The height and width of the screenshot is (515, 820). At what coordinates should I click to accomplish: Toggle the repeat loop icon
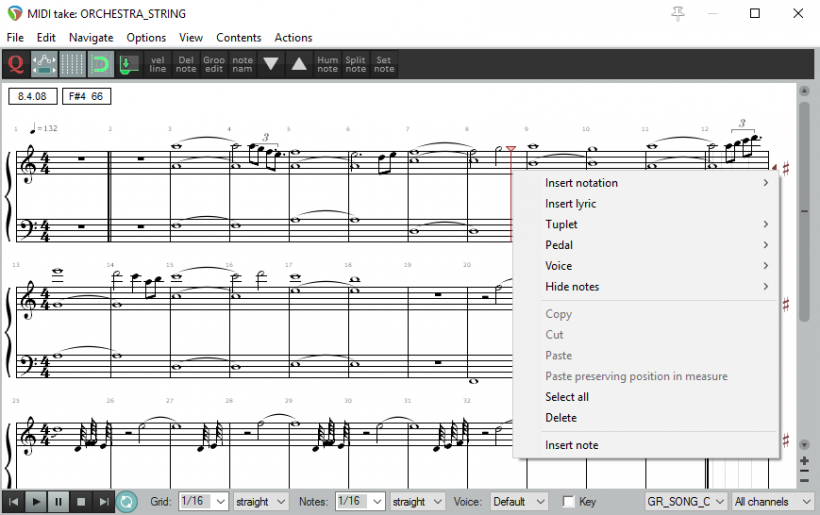coord(126,501)
